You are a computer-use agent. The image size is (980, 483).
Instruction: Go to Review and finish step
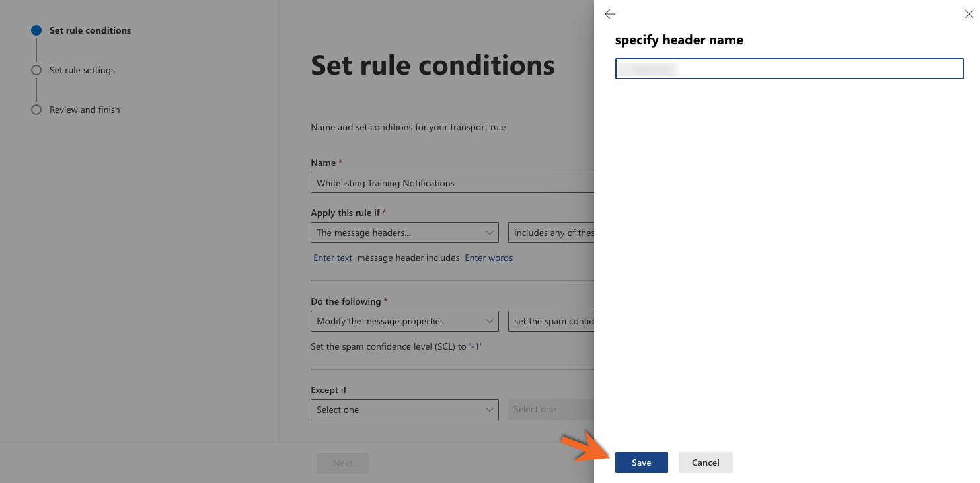(x=36, y=110)
